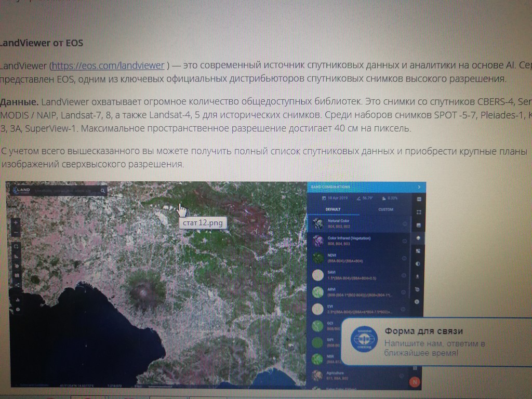
Task: Open the bar chart tool on the map
Action: 17,300
